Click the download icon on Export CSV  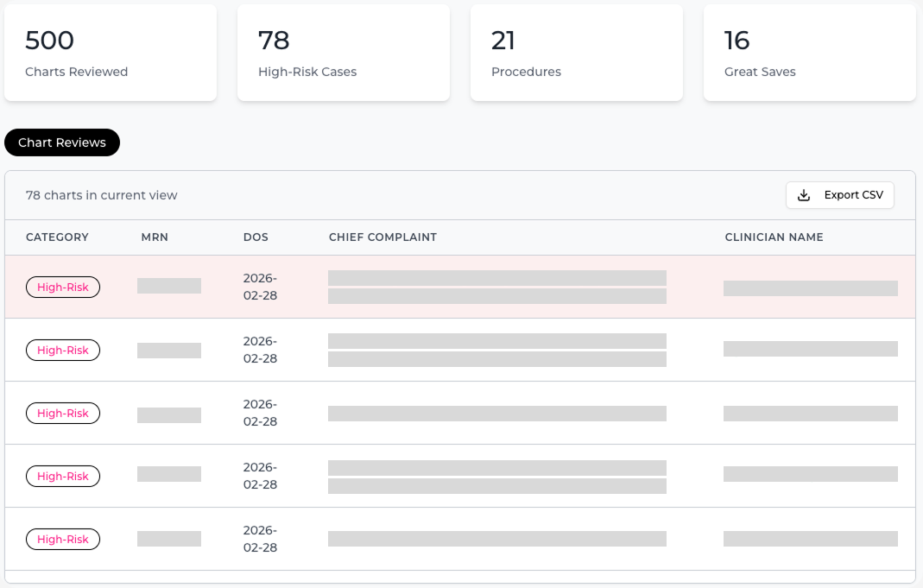[805, 195]
